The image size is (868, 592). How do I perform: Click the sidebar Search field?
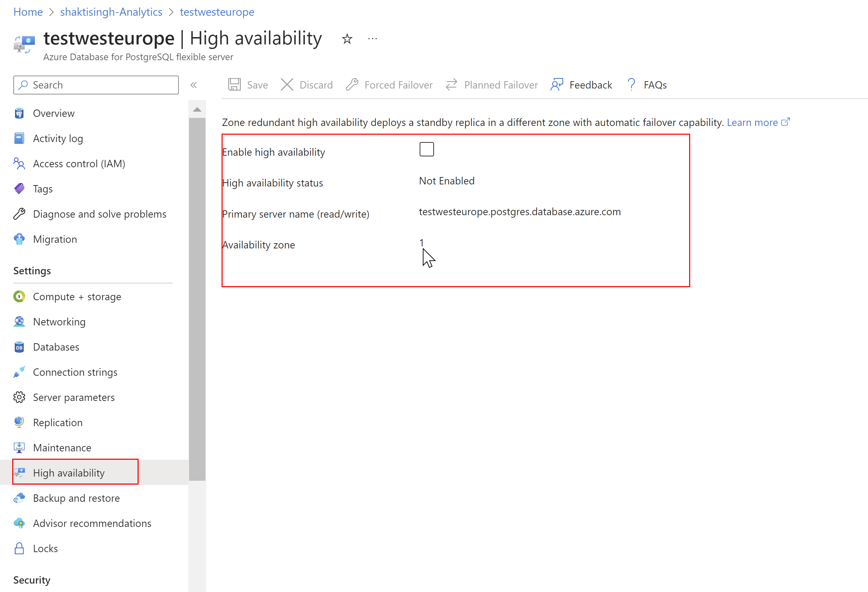[x=96, y=85]
